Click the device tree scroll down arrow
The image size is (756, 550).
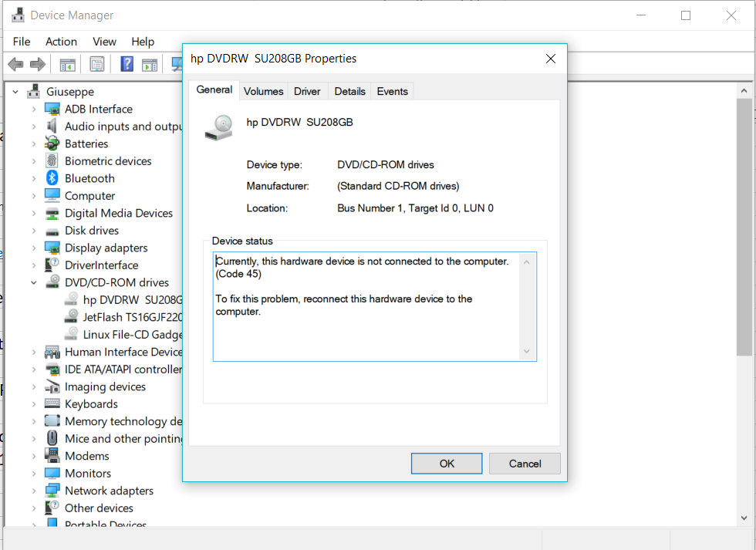(x=744, y=518)
